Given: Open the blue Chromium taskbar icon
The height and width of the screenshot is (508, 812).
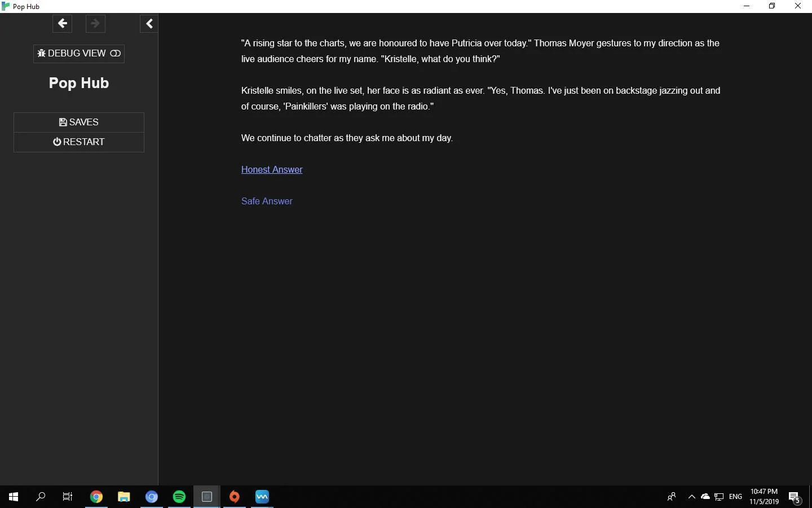Looking at the screenshot, I should 152,497.
